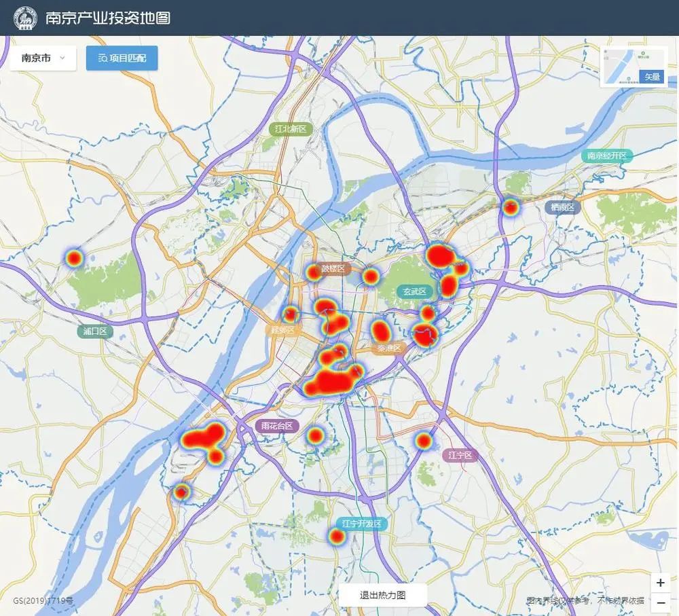Screen dimensions: 679x616
Task: Click the heat spot west of 浦口区 forest
Action: tap(74, 258)
